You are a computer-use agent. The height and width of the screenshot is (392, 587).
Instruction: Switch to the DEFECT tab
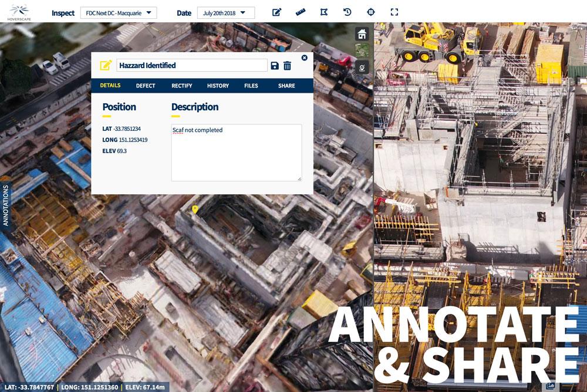(146, 86)
